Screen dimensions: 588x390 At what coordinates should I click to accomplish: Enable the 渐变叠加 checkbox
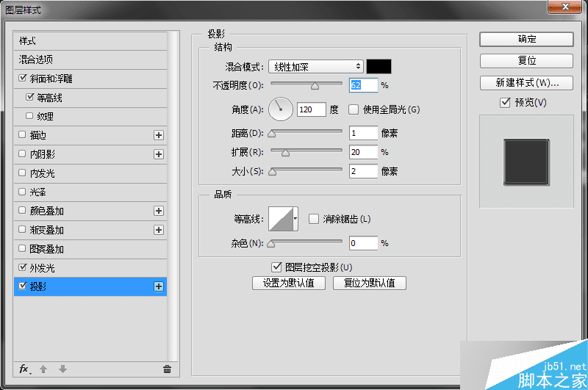[x=22, y=229]
